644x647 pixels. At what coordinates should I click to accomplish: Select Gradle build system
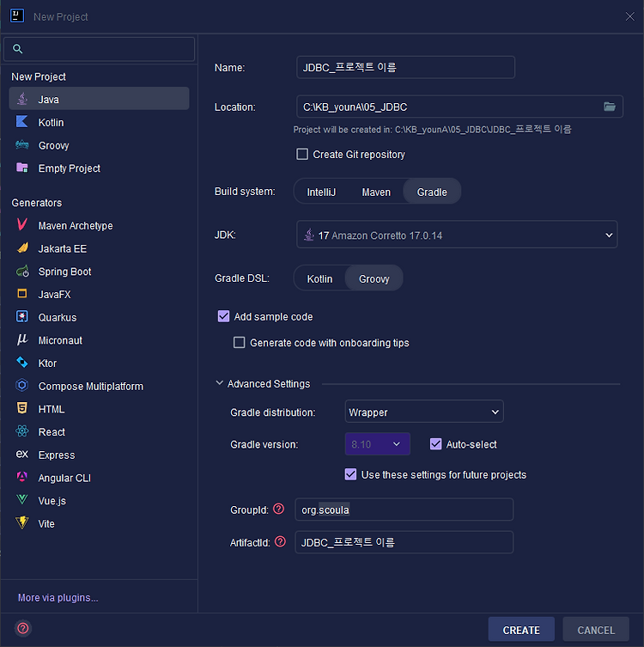432,192
